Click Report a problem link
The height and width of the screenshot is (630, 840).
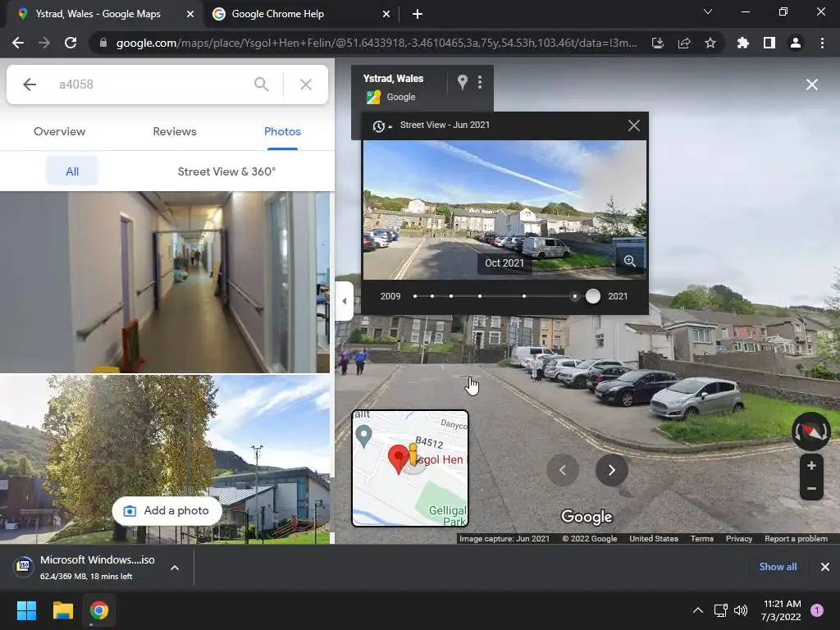(796, 538)
